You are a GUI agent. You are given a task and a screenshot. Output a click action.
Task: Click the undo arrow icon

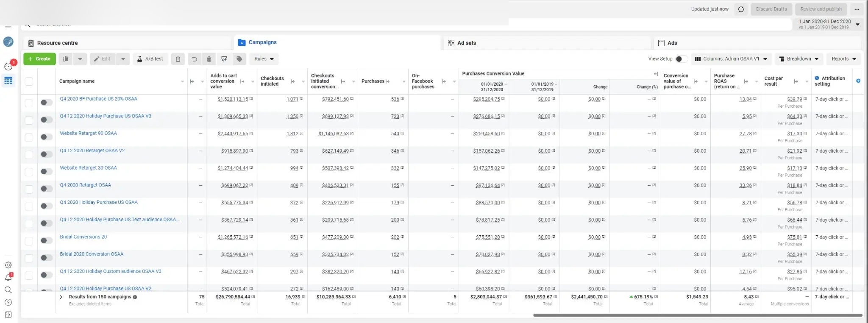194,59
